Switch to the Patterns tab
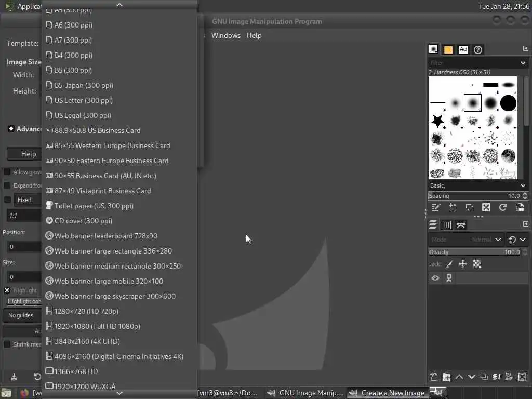The image size is (532, 399). tap(448, 49)
